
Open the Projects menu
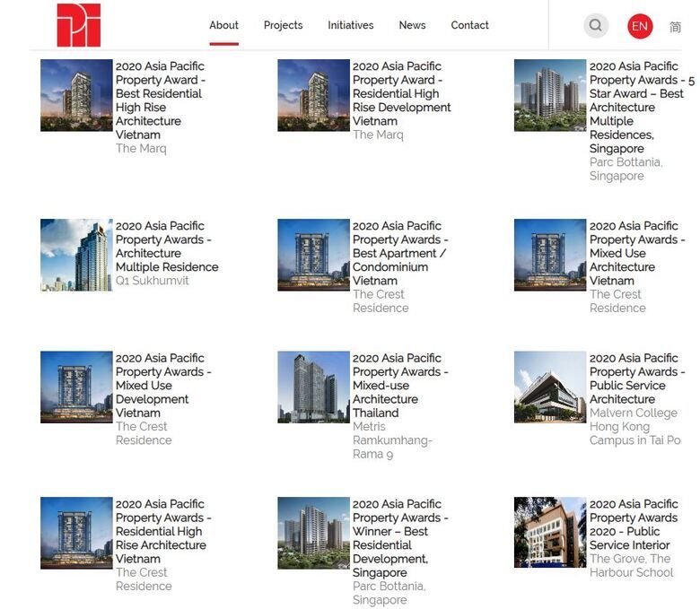tap(283, 25)
